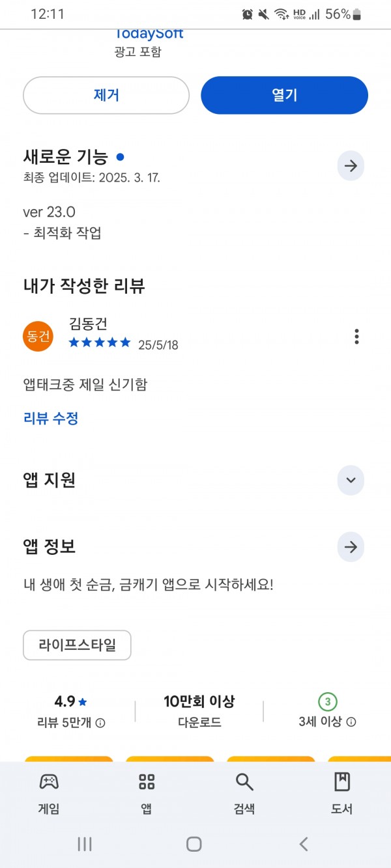
Task: Tap the 3세 이상 age rating icon
Action: (328, 702)
